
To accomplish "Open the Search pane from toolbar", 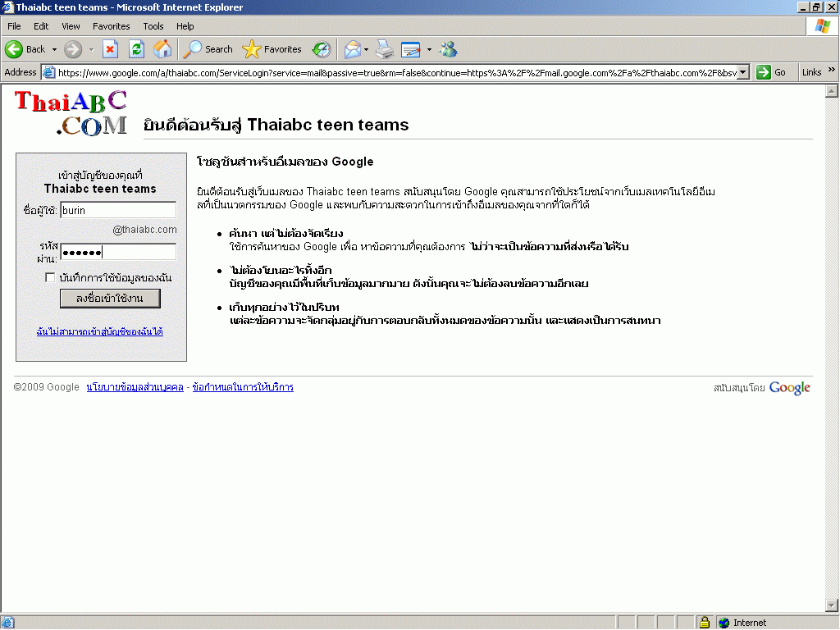I will (208, 49).
